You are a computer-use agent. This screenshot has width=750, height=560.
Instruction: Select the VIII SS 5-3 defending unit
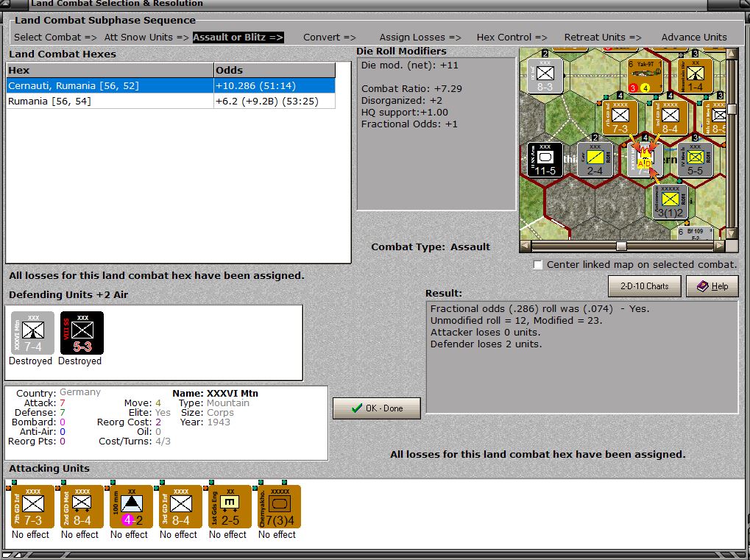[82, 333]
